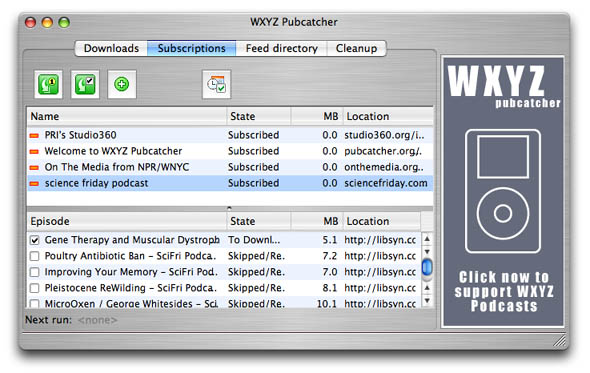Select the On The Media from NPR/WNYC row
The image size is (590, 373).
click(x=230, y=167)
